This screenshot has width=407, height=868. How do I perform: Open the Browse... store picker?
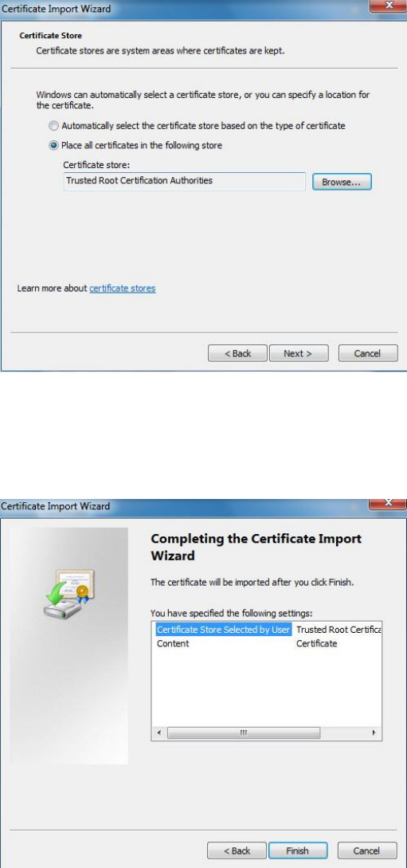pos(342,182)
